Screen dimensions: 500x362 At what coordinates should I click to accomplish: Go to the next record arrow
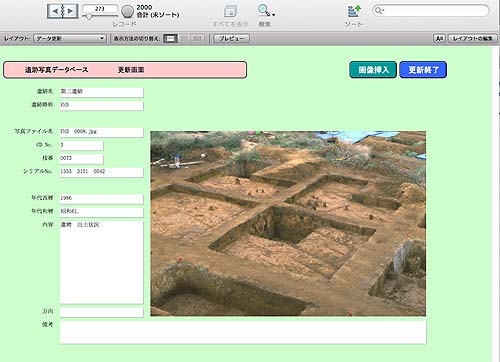click(x=70, y=11)
